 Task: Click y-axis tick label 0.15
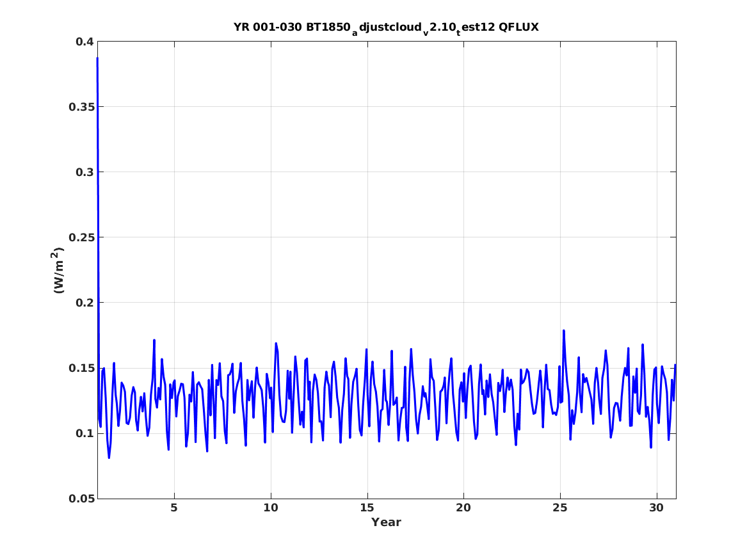(x=81, y=368)
